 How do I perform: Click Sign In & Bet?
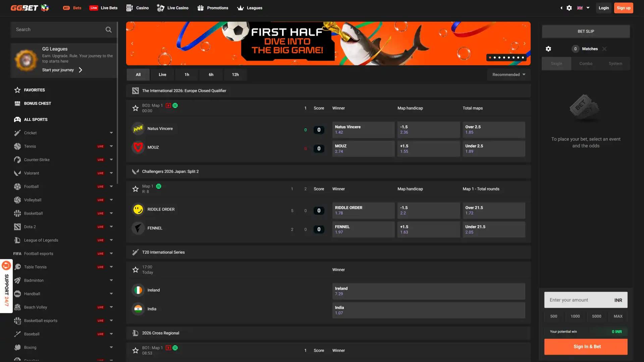pos(586,347)
